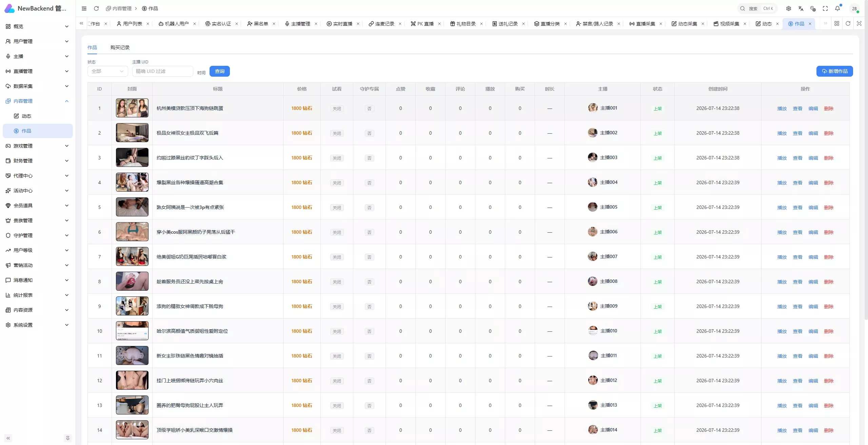Click the 关闭 试看 tag in row 6
868x445 pixels.
coord(337,232)
